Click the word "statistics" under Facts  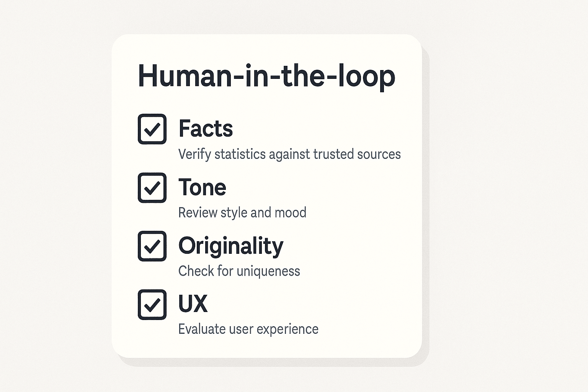240,154
